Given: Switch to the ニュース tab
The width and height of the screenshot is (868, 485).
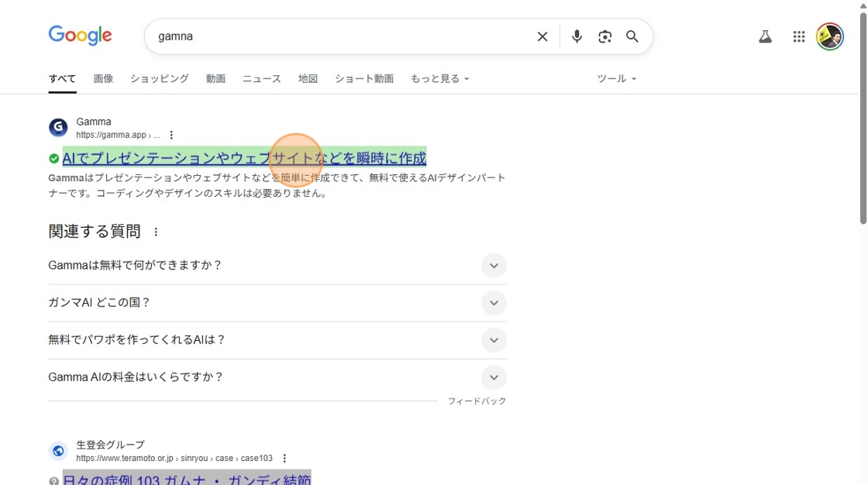Looking at the screenshot, I should point(261,78).
